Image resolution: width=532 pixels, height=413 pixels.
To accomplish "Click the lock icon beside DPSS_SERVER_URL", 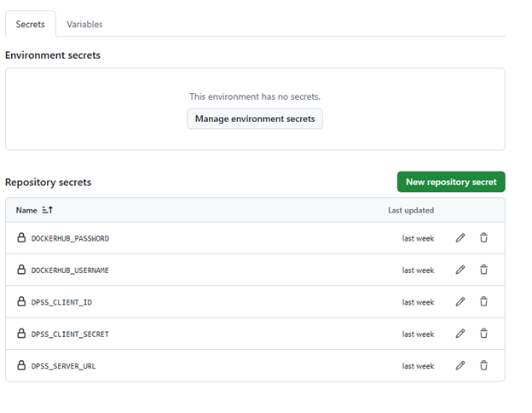I will pos(21,365).
